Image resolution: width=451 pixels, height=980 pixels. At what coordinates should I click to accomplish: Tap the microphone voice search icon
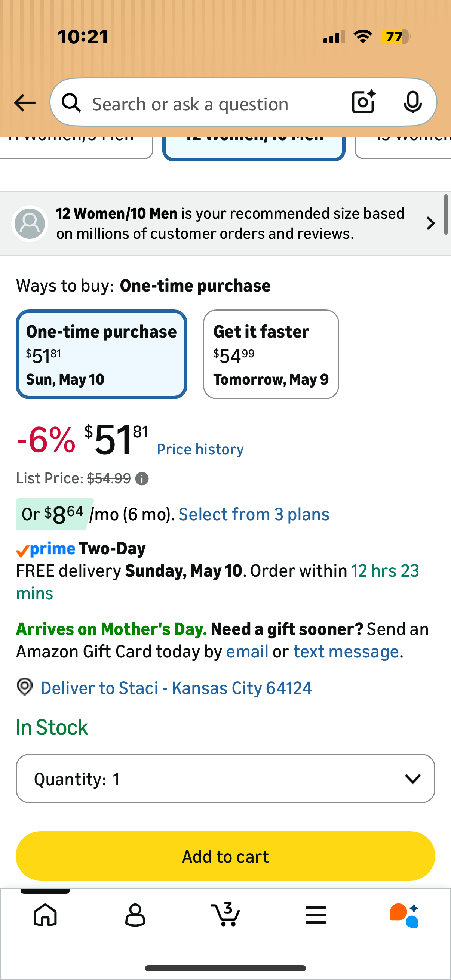412,102
